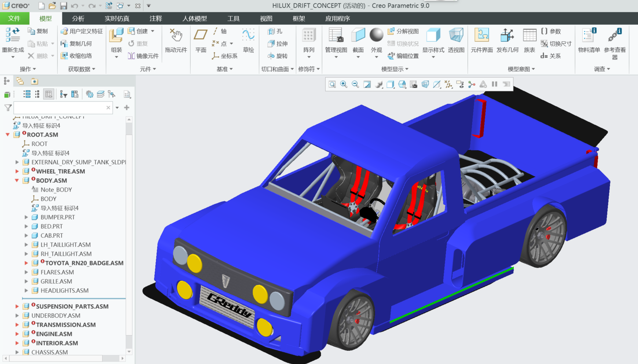Click the switch windows icon in quick access
Viewport: 638px width, 364px height.
click(120, 5)
